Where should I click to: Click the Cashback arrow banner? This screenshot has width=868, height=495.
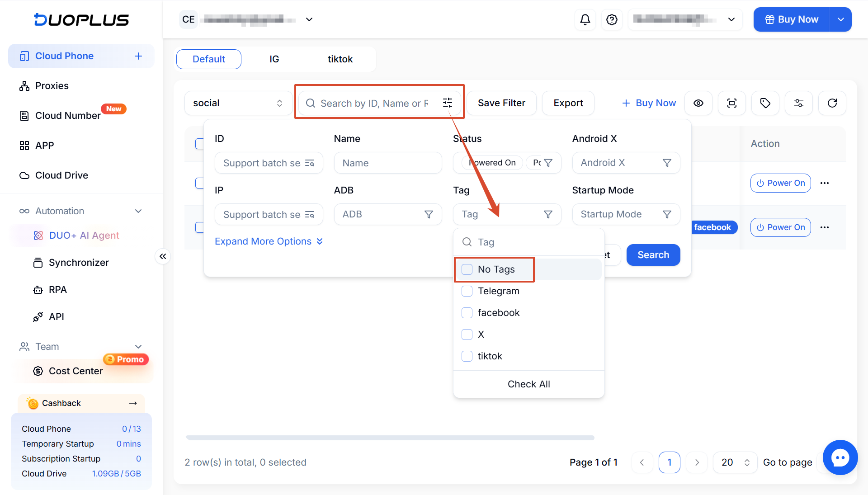click(x=81, y=403)
